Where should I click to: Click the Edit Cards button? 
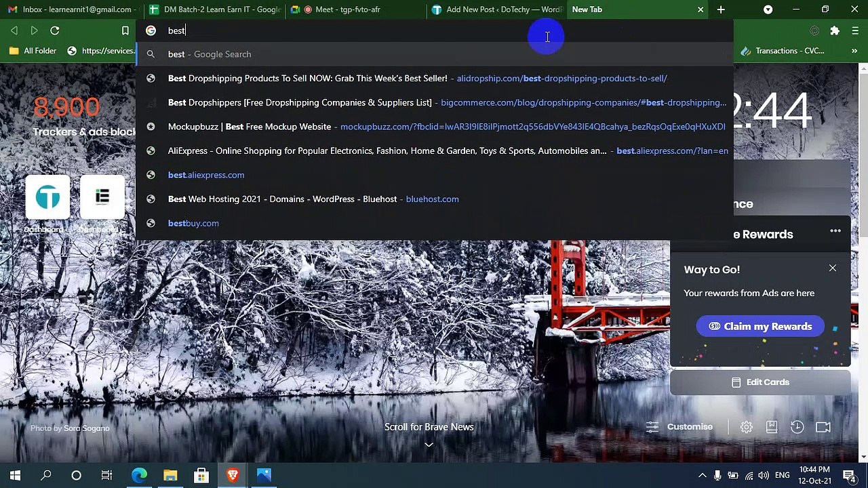pos(760,382)
